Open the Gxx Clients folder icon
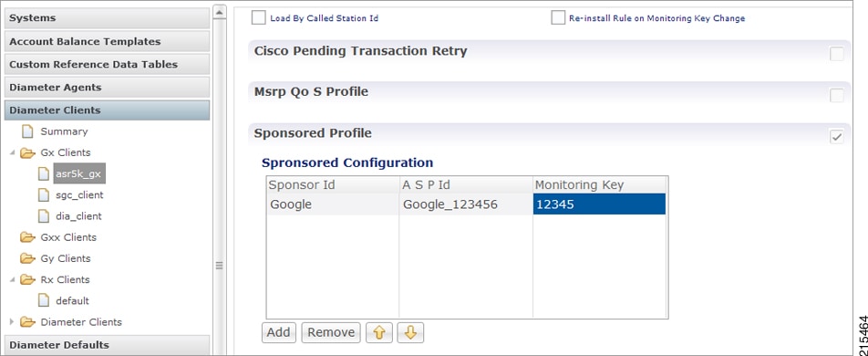The width and height of the screenshot is (868, 356). click(27, 237)
